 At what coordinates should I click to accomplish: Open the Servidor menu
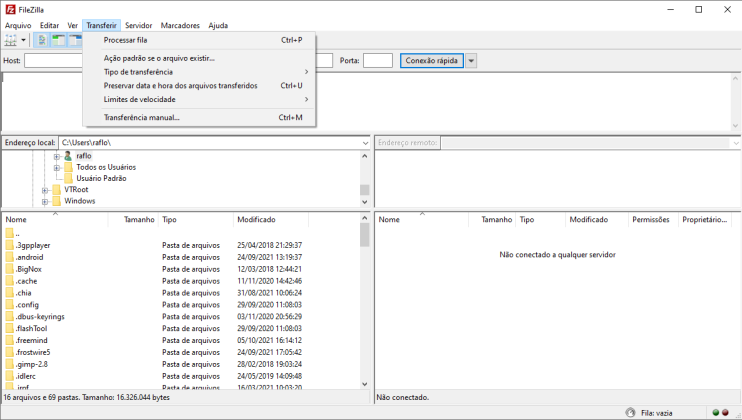(139, 26)
